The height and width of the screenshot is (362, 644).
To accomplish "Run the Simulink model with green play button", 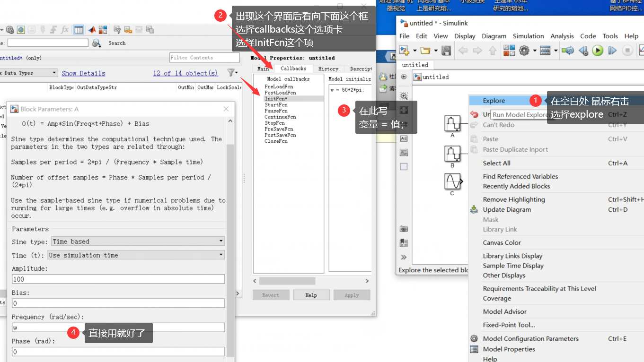I will [598, 50].
